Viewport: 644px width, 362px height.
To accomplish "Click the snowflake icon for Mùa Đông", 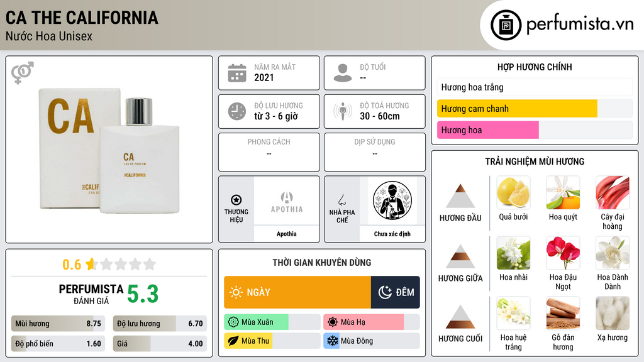I will coord(333,341).
